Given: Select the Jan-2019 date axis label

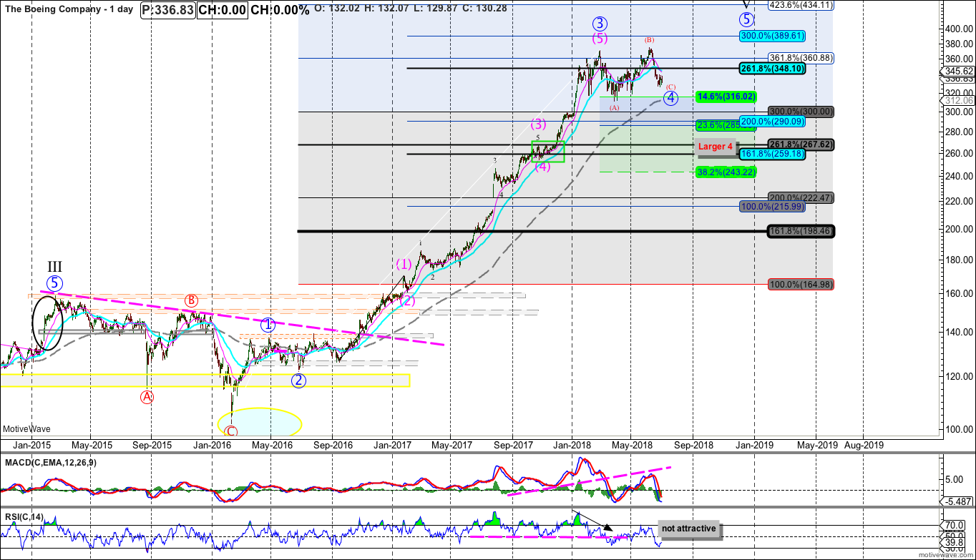Looking at the screenshot, I should pyautogui.click(x=754, y=444).
